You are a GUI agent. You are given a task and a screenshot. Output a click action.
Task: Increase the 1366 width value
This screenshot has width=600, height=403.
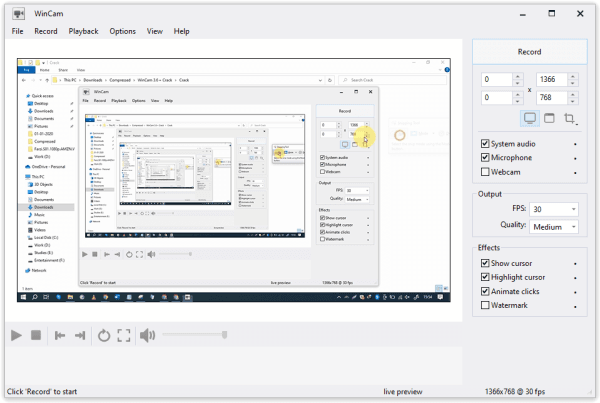(573, 76)
